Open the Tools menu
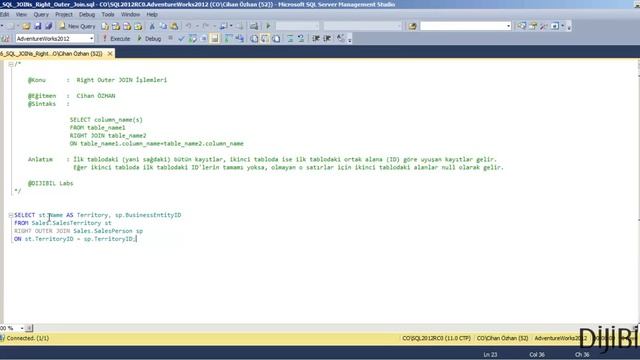The height and width of the screenshot is (360, 640). [x=108, y=14]
